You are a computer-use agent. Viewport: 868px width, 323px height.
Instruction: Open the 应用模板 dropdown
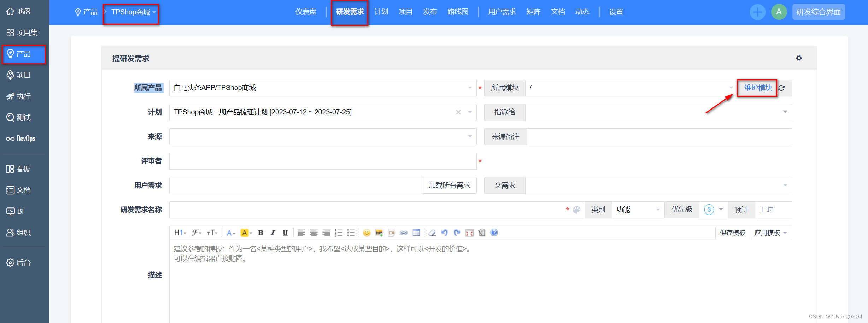click(770, 233)
